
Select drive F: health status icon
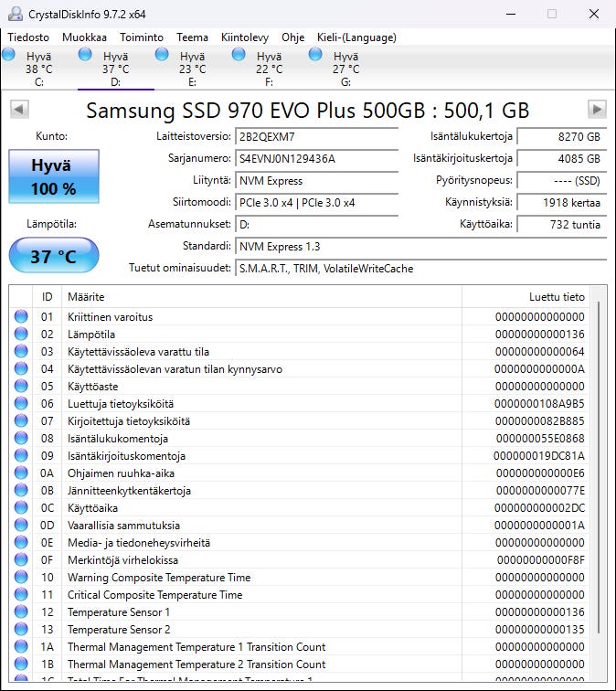point(239,55)
